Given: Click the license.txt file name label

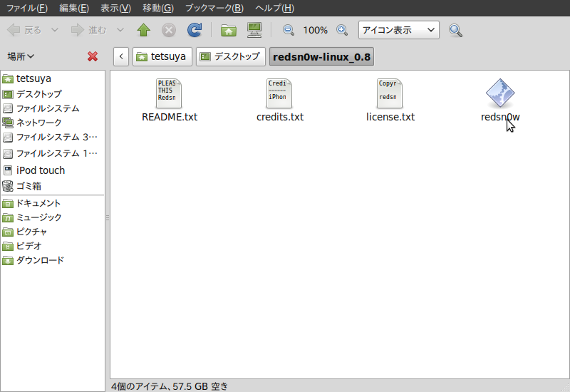Looking at the screenshot, I should (x=390, y=117).
